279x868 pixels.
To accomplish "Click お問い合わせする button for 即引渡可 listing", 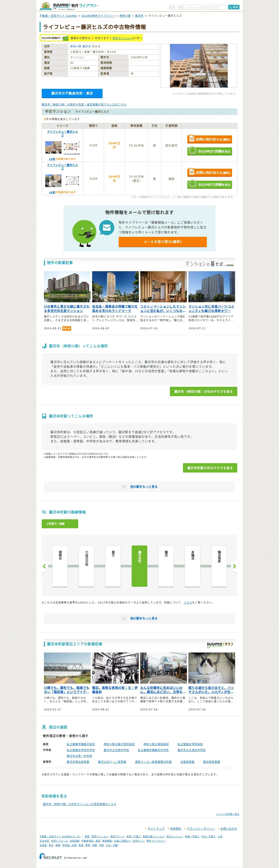I will tap(210, 139).
